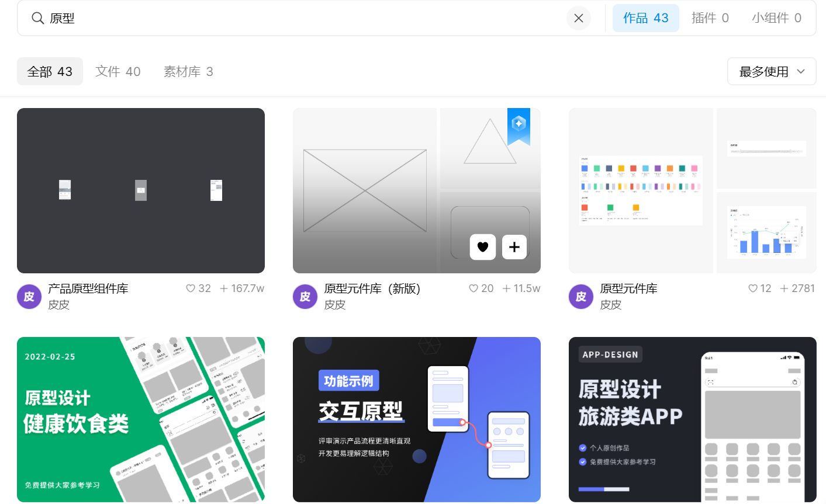
Task: Select the 文件 40 filter
Action: point(118,71)
